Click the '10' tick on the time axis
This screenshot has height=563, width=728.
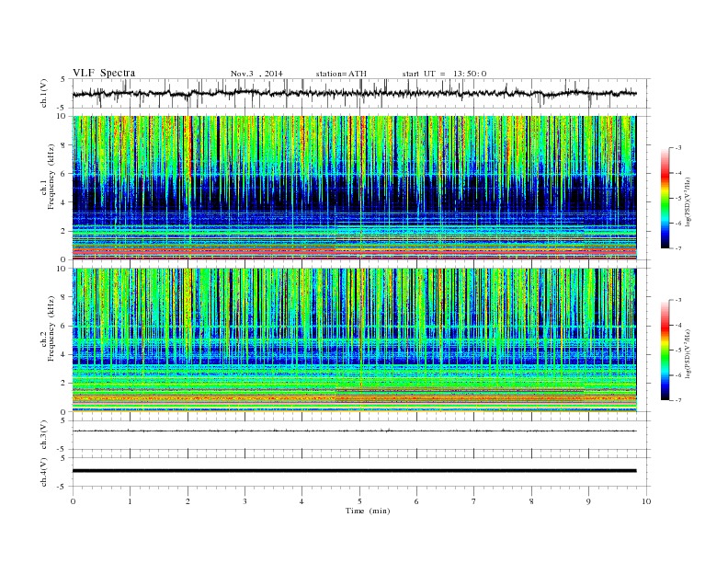(x=646, y=501)
